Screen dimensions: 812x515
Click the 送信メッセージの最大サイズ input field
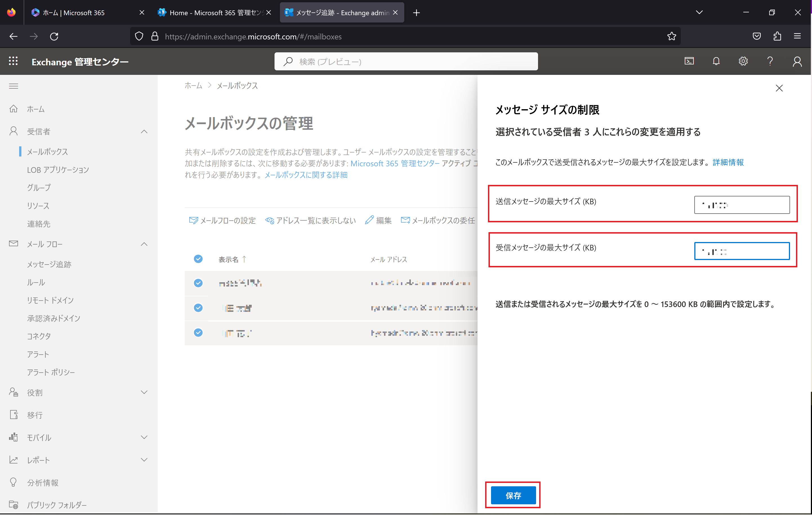coord(742,205)
